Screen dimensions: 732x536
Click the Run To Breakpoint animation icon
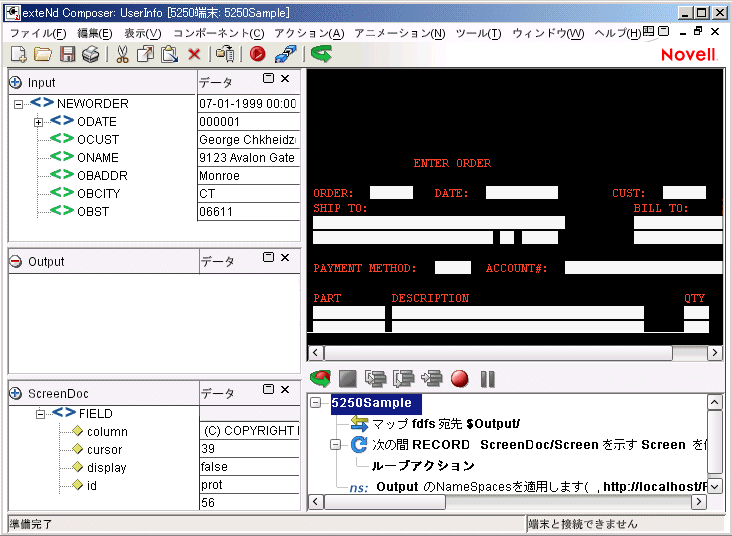(x=432, y=379)
